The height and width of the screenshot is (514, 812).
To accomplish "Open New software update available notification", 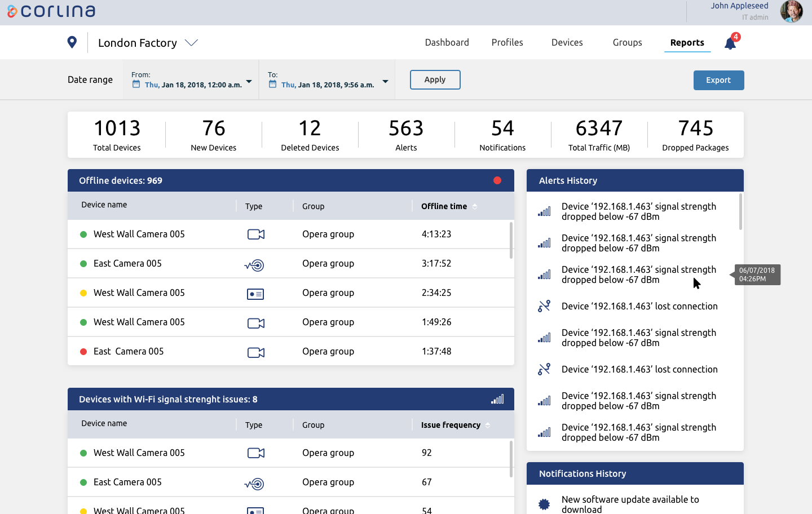I will pos(630,504).
